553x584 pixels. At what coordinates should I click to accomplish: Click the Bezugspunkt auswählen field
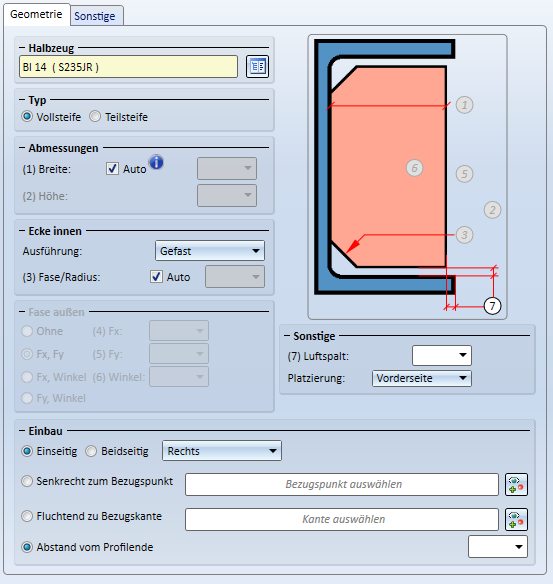point(342,485)
